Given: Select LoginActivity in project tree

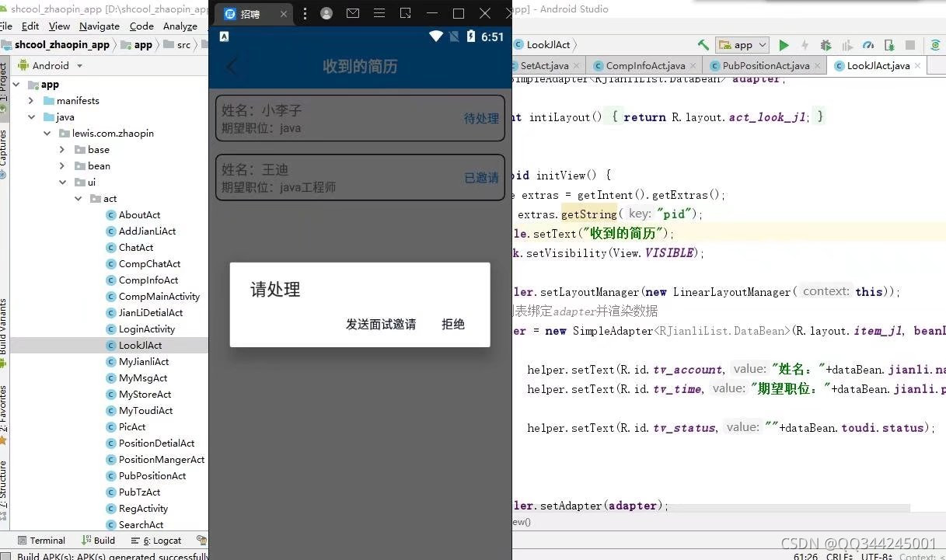Looking at the screenshot, I should [x=141, y=329].
